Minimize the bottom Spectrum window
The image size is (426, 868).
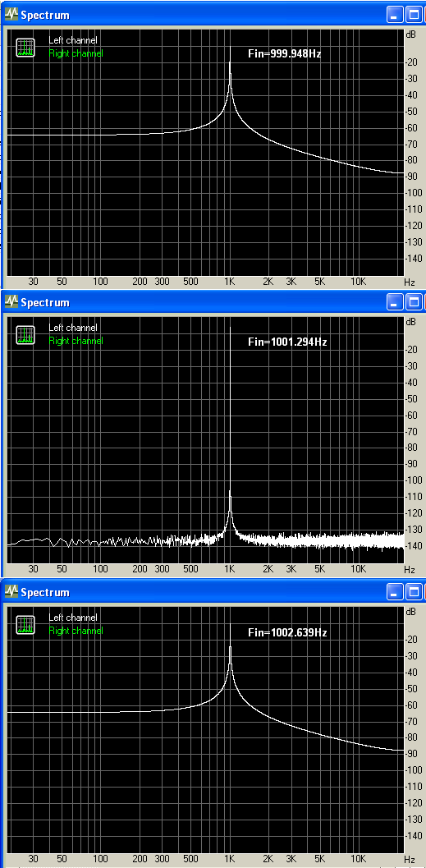click(395, 592)
